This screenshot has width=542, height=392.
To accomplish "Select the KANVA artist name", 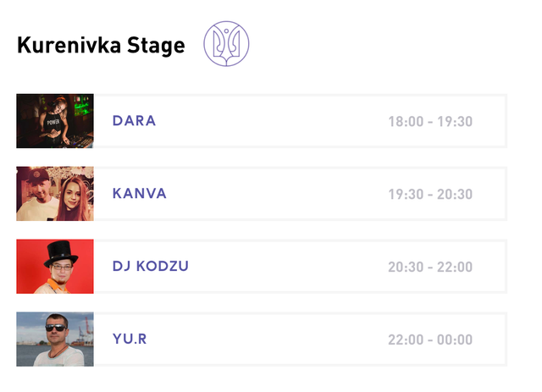I will tap(139, 194).
